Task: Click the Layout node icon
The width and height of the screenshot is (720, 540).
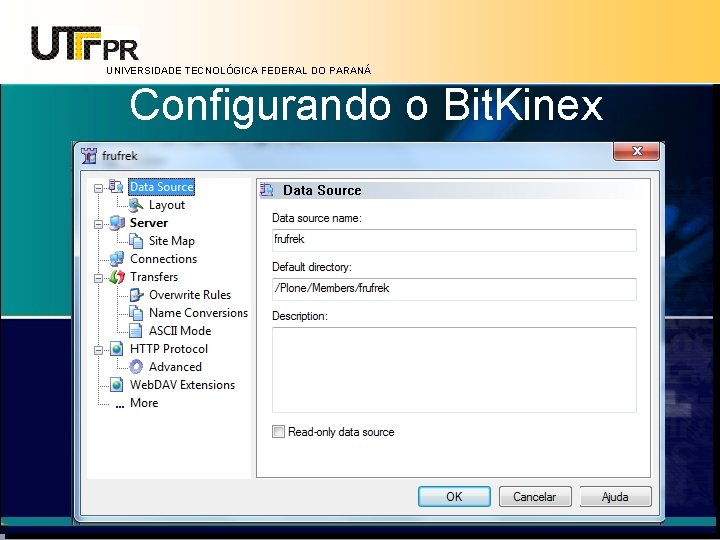Action: (x=135, y=205)
